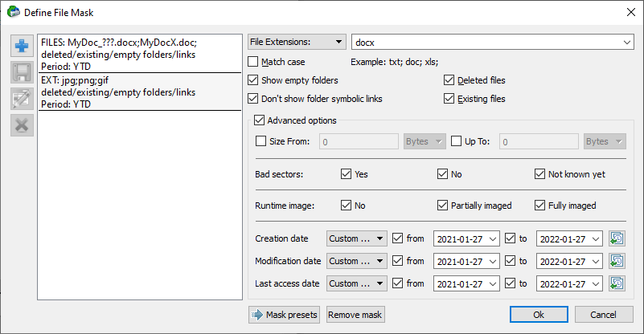
Task: Reset Modification date range with clock icon
Action: [x=617, y=261]
